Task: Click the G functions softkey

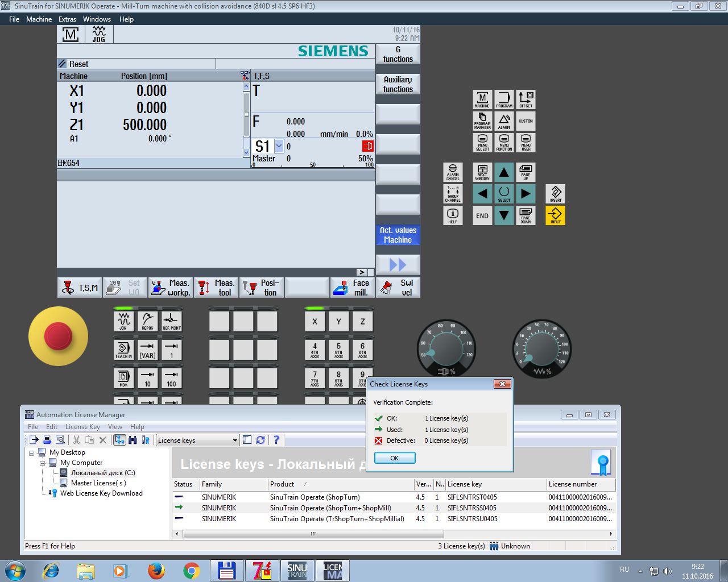Action: point(398,54)
